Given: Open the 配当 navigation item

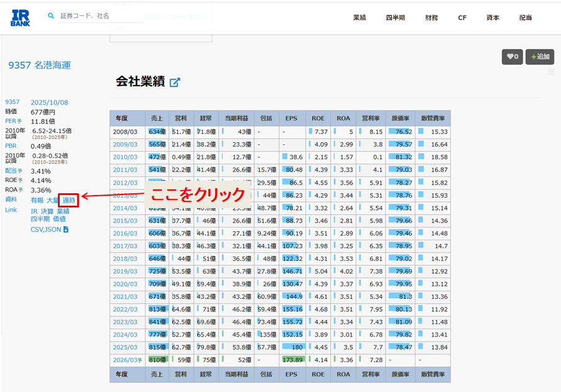Looking at the screenshot, I should (526, 18).
